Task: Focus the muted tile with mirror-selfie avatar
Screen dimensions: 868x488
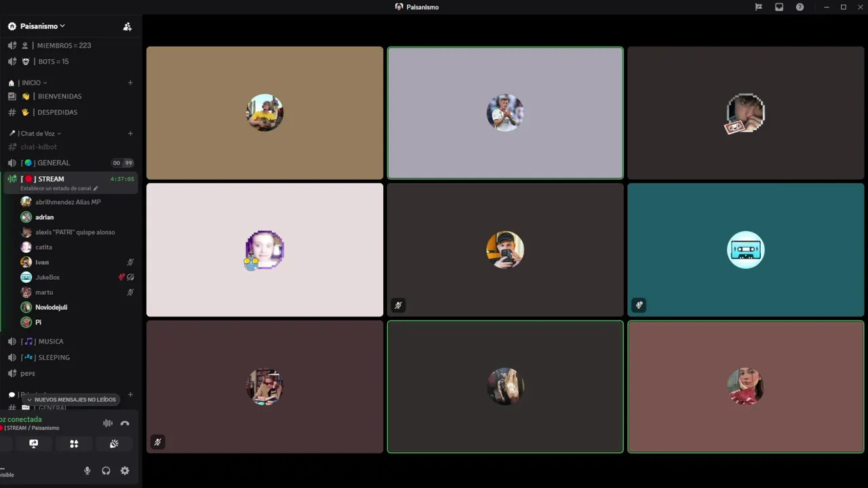Action: 505,249
